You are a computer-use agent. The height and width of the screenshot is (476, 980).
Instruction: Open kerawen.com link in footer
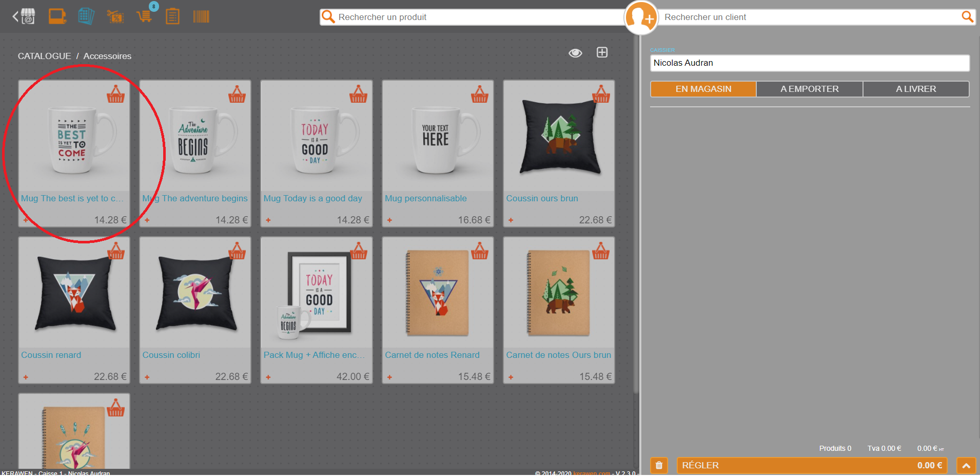tap(592, 473)
